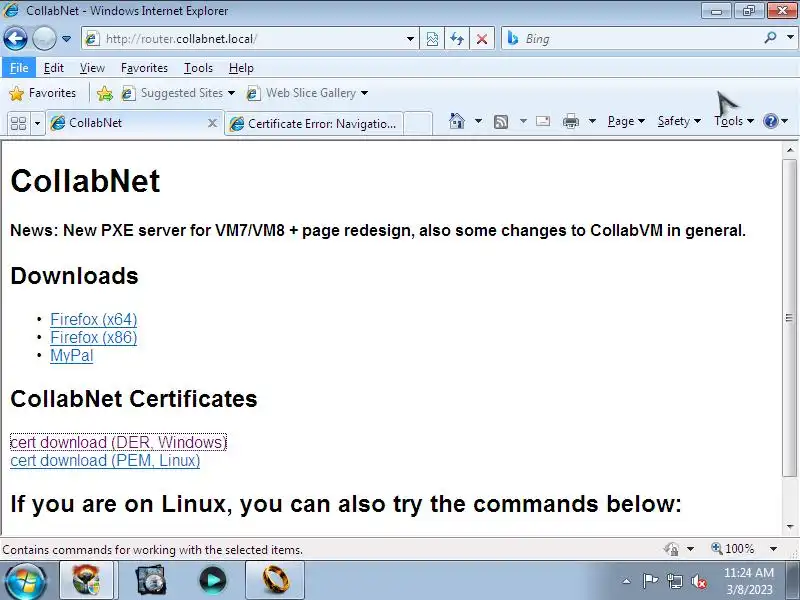Toggle Compatibility View icon
Viewport: 800px width, 600px height.
pyautogui.click(x=432, y=39)
